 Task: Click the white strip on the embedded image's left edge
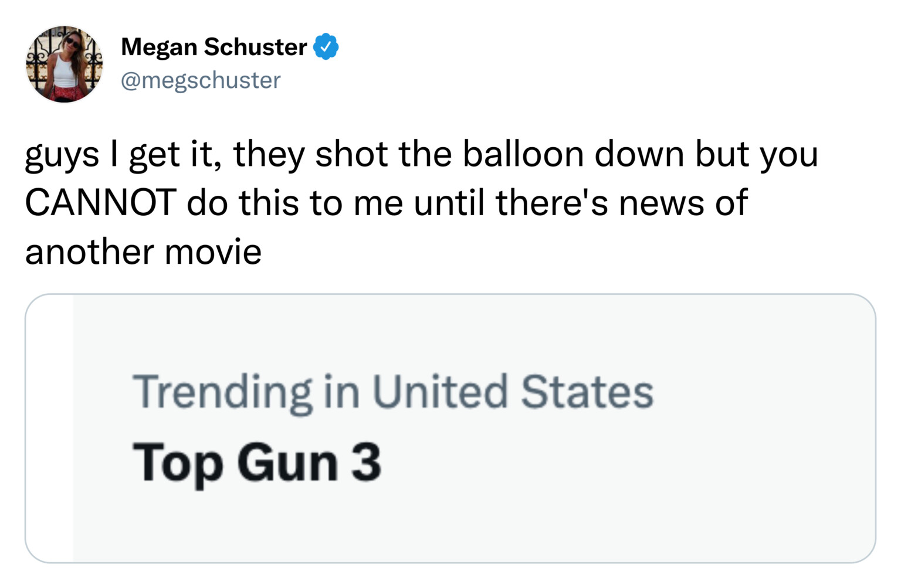tap(49, 428)
